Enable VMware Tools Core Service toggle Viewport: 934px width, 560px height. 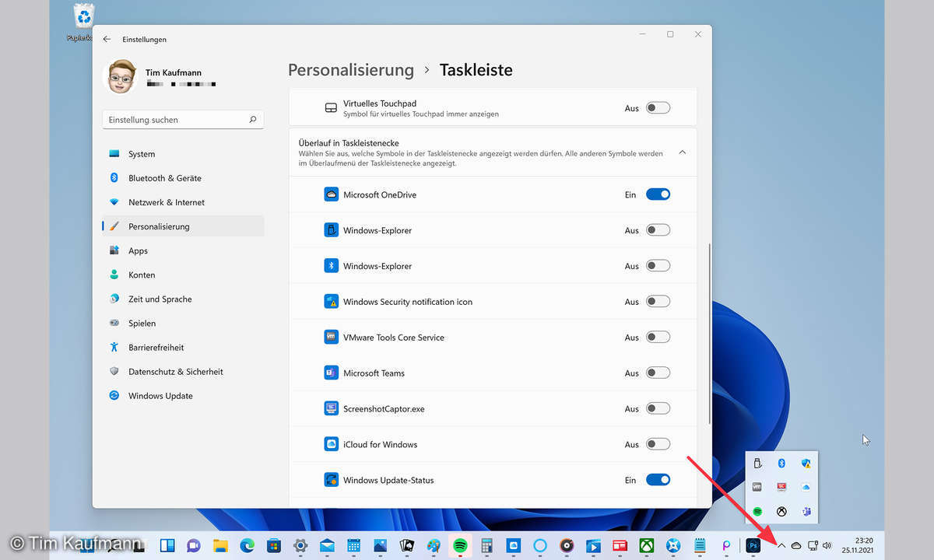point(658,338)
